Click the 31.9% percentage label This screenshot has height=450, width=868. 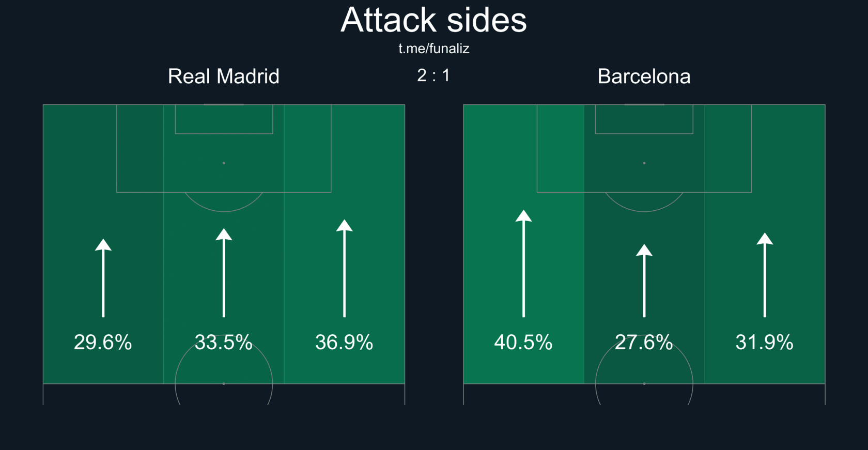764,342
